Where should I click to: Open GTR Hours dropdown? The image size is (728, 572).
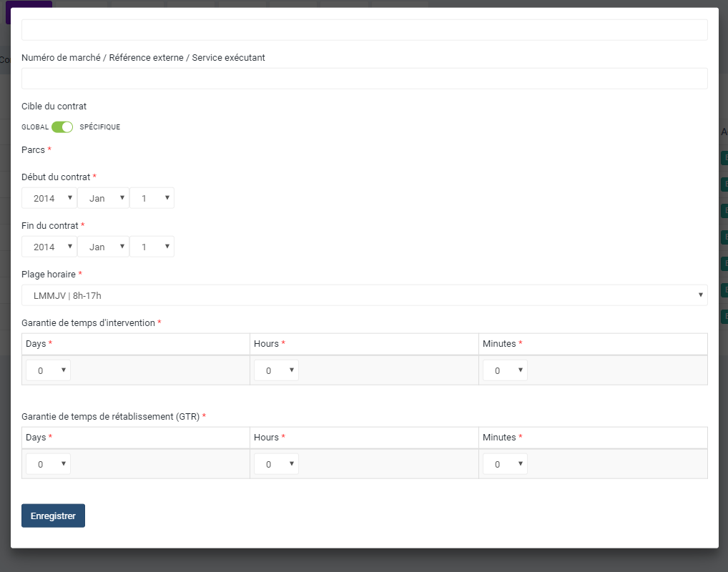pyautogui.click(x=276, y=464)
